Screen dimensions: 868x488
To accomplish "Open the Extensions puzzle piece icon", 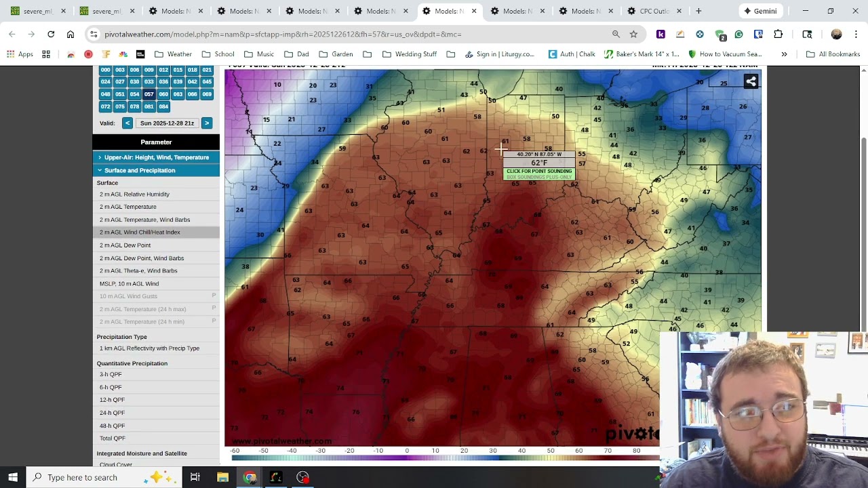I will point(778,34).
